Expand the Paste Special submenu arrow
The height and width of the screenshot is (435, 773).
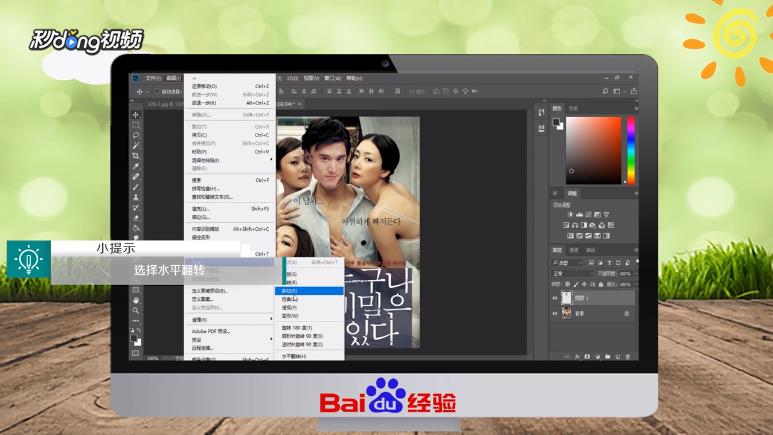[x=271, y=160]
